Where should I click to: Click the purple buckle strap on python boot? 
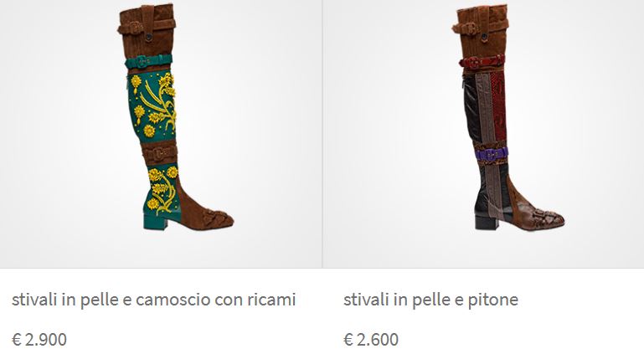tap(492, 154)
